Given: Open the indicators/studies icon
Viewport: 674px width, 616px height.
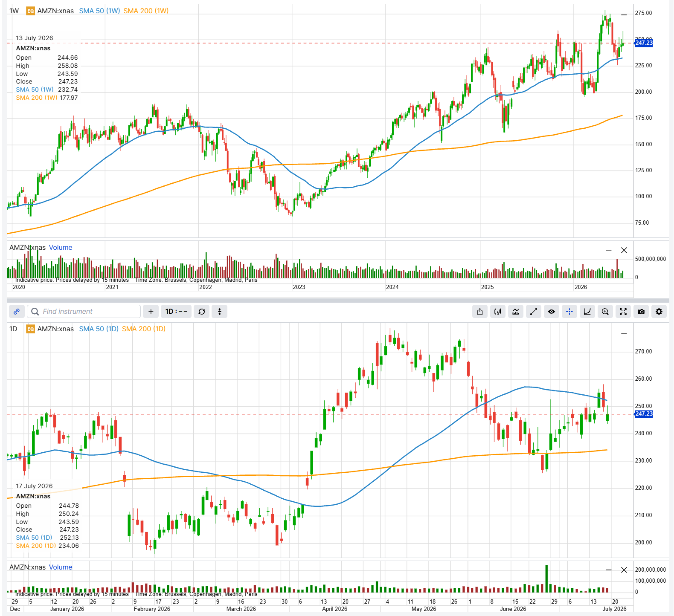Looking at the screenshot, I should tap(516, 312).
